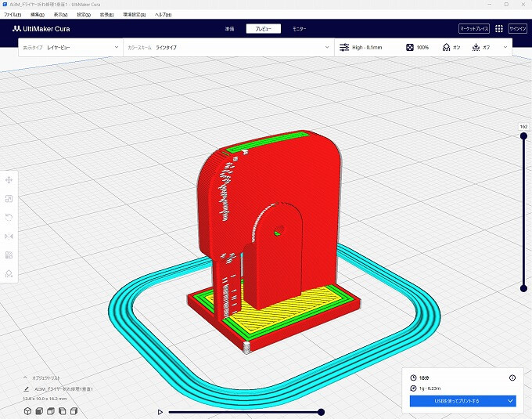Image resolution: width=532 pixels, height=419 pixels.
Task: Open the カラースキーム ラインタイプ dropdown
Action: 227,48
